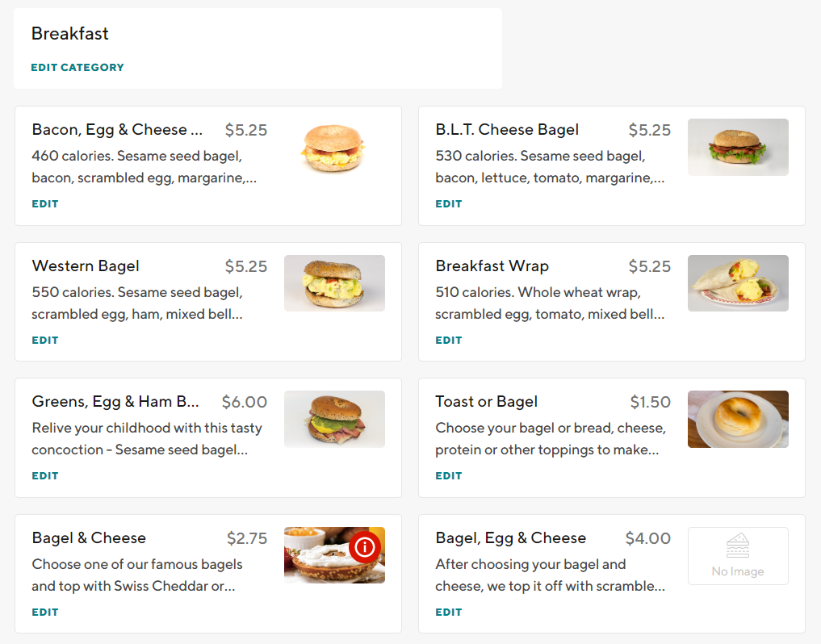Open the B.L.T. Cheese Bagel photo
This screenshot has width=821, height=644.
[738, 148]
